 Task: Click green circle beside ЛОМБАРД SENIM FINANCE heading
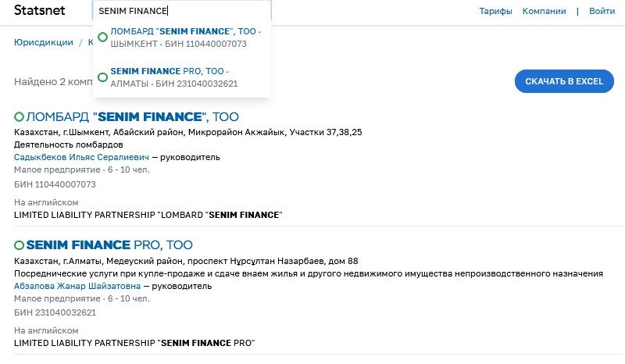click(x=20, y=117)
